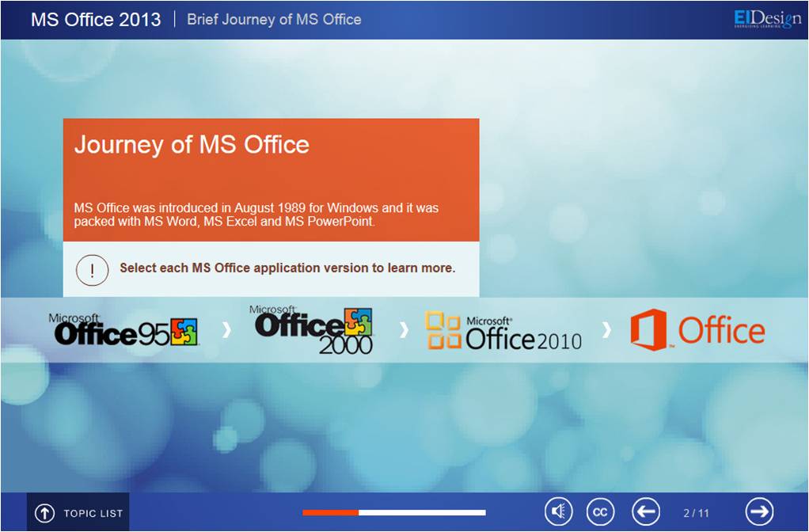Select the orange Office 2013 logo
Screen dimensions: 809x532
(697, 329)
